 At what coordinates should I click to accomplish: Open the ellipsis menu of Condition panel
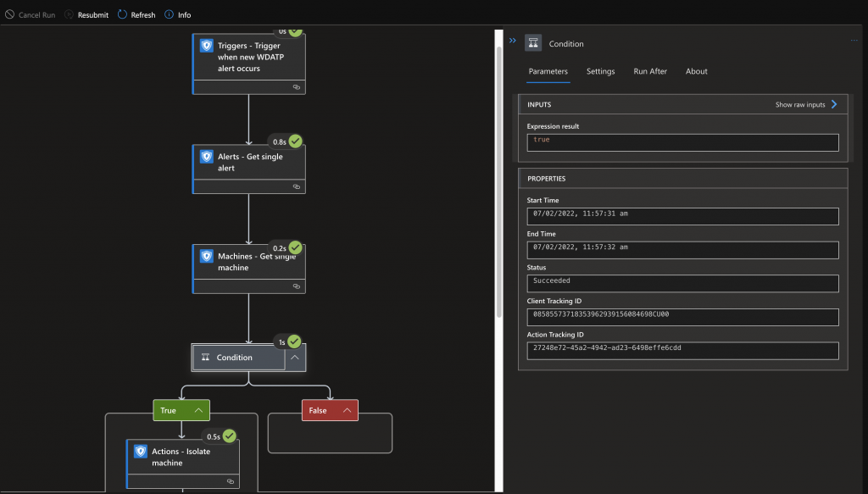tap(854, 41)
